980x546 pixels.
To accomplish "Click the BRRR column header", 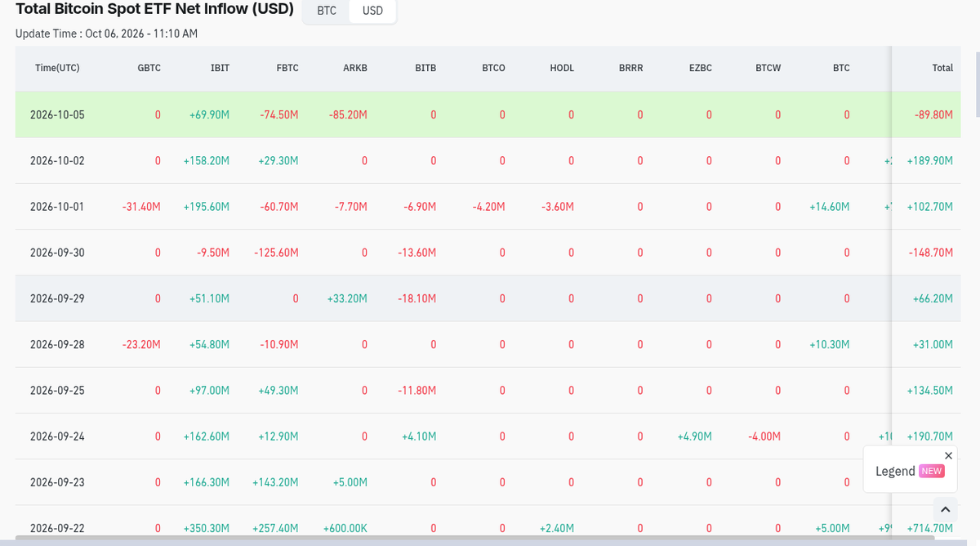I will click(631, 68).
